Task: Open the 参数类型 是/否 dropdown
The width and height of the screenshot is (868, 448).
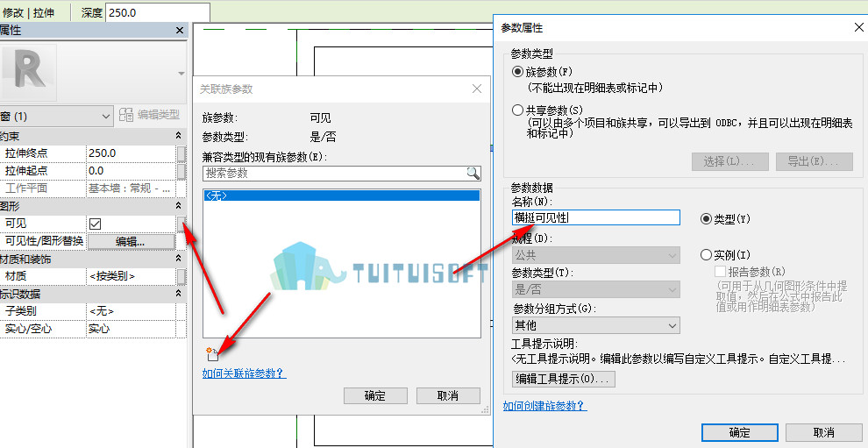Action: [x=595, y=289]
